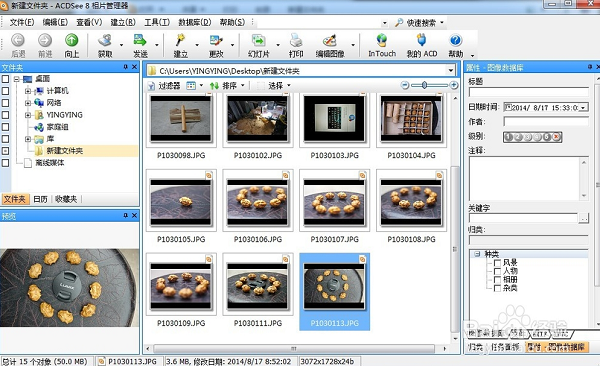Switch to the Favorites (收藏夹) tab
This screenshot has width=600, height=366.
[x=66, y=199]
